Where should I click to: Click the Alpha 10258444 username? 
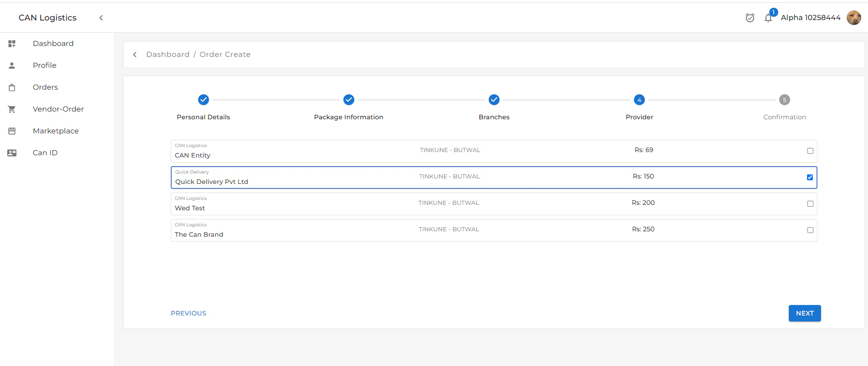(811, 18)
